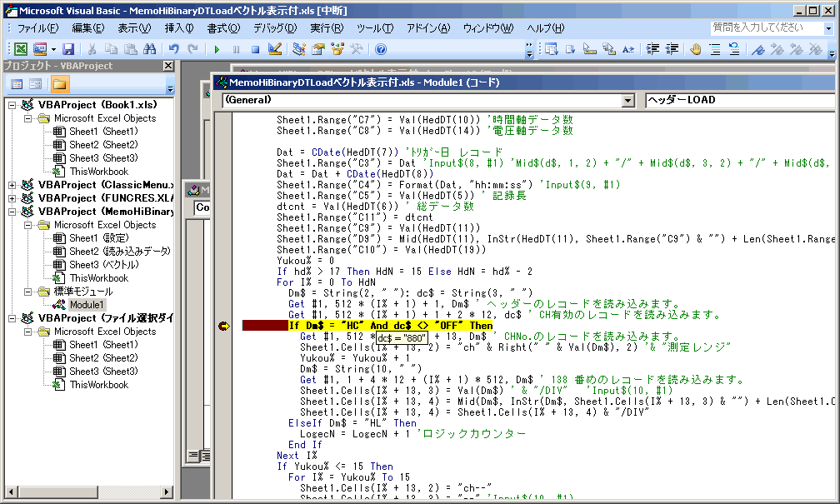Click the Find binoculars icon

pos(148,49)
